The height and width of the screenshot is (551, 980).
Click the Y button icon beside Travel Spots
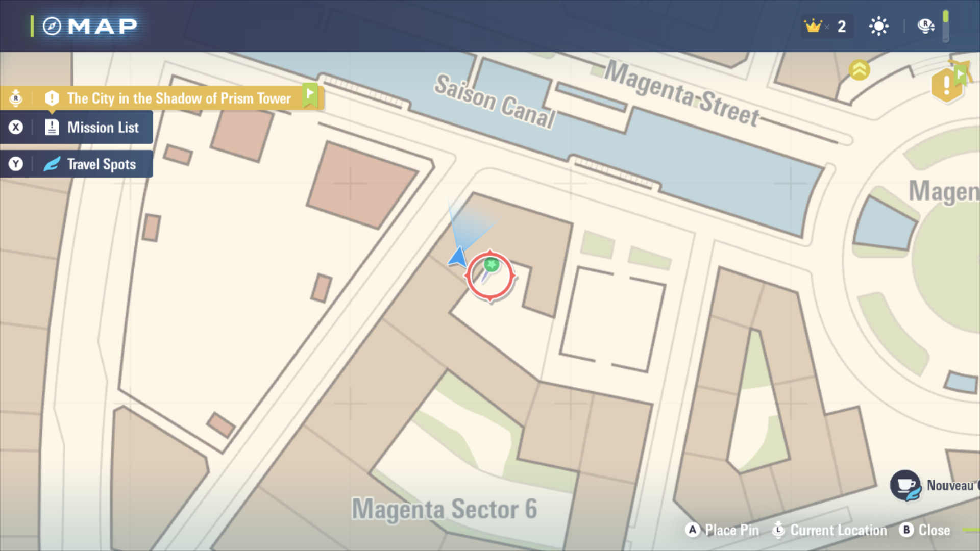16,164
